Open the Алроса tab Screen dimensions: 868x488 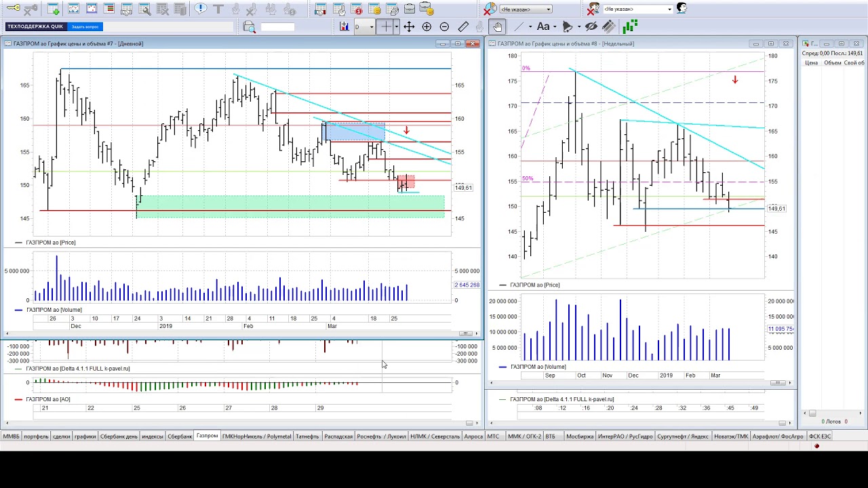pos(473,436)
